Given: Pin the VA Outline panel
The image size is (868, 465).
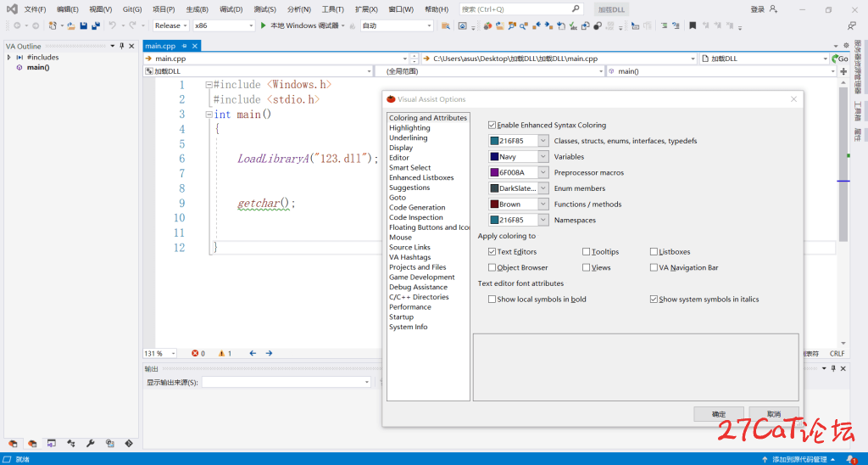Looking at the screenshot, I should point(121,46).
